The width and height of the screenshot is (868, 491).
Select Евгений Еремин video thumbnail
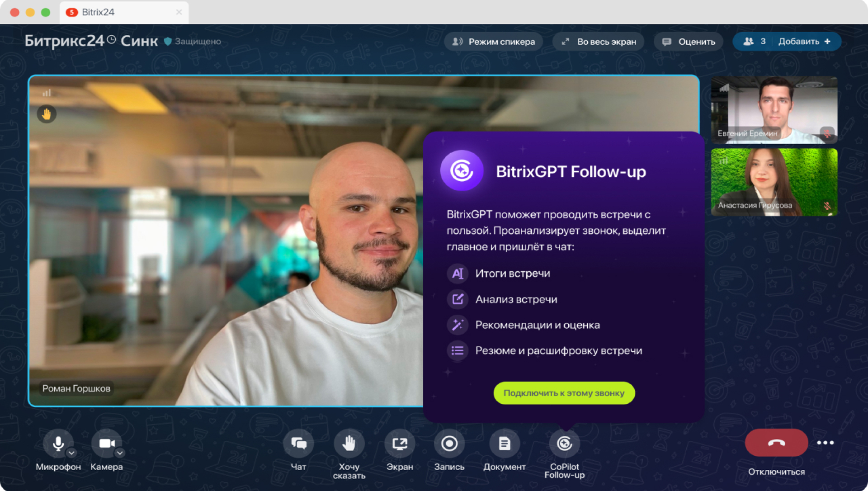(x=774, y=110)
